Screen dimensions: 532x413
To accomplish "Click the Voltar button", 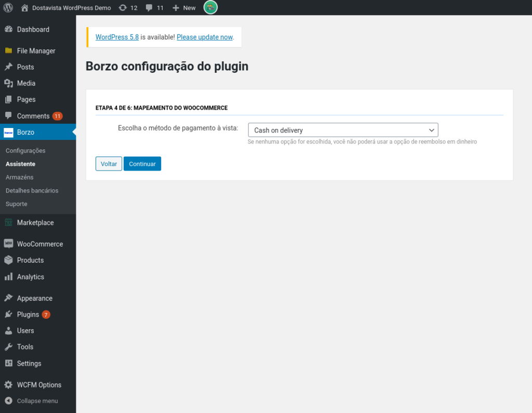I will (x=109, y=164).
